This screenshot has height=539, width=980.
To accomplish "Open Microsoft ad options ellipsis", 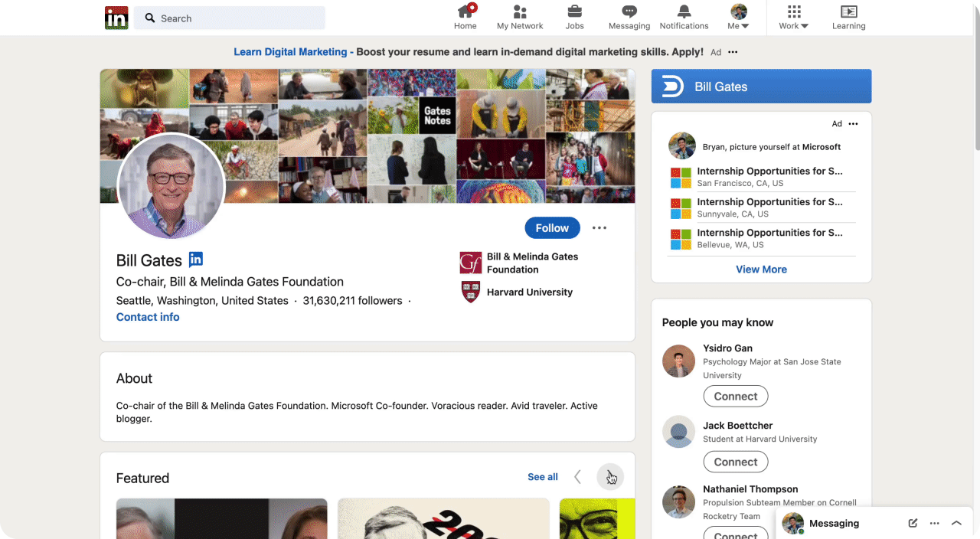I will [854, 124].
